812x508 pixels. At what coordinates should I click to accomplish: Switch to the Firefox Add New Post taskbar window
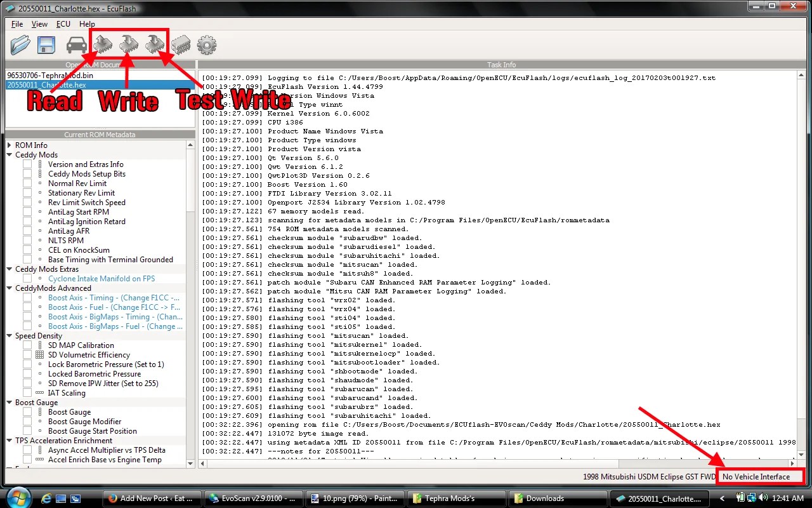[152, 498]
